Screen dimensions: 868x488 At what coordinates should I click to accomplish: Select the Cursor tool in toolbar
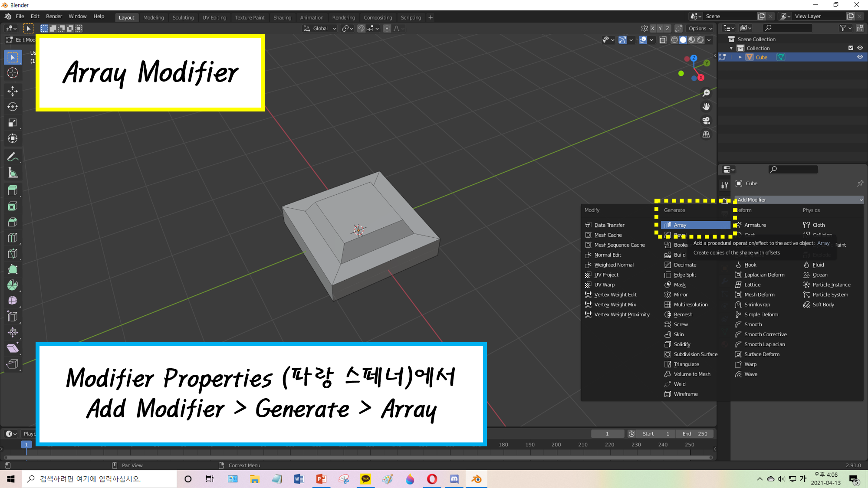coord(13,73)
